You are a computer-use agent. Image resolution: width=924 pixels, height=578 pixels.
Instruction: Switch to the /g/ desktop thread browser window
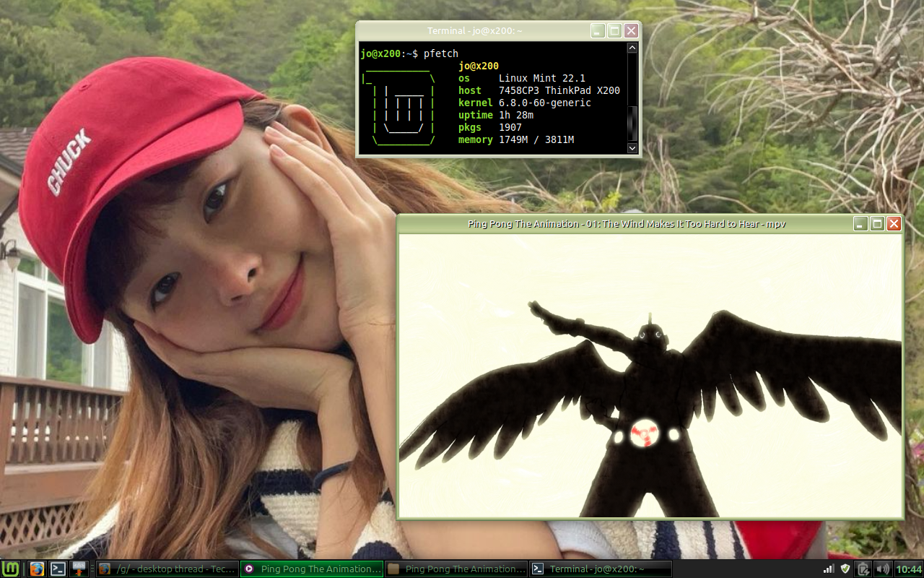tap(167, 569)
